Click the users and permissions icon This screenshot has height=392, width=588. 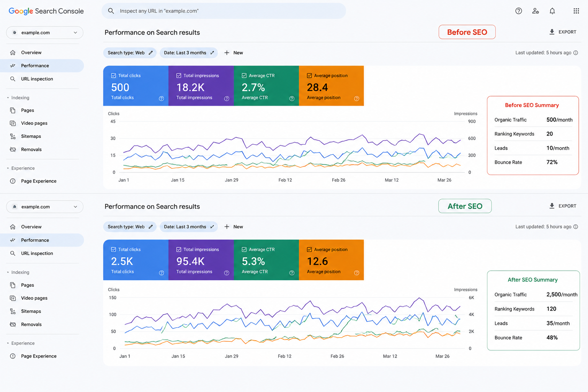point(536,11)
